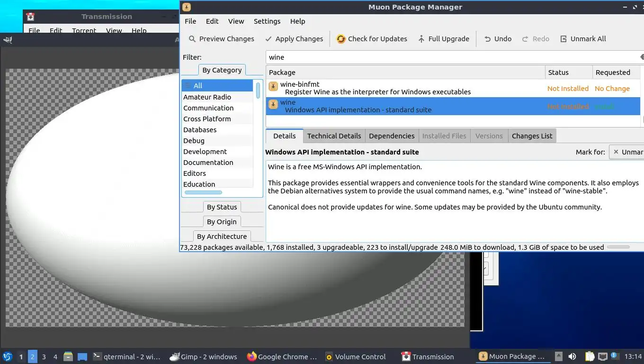Switch to virtual desktop 1

point(21,357)
